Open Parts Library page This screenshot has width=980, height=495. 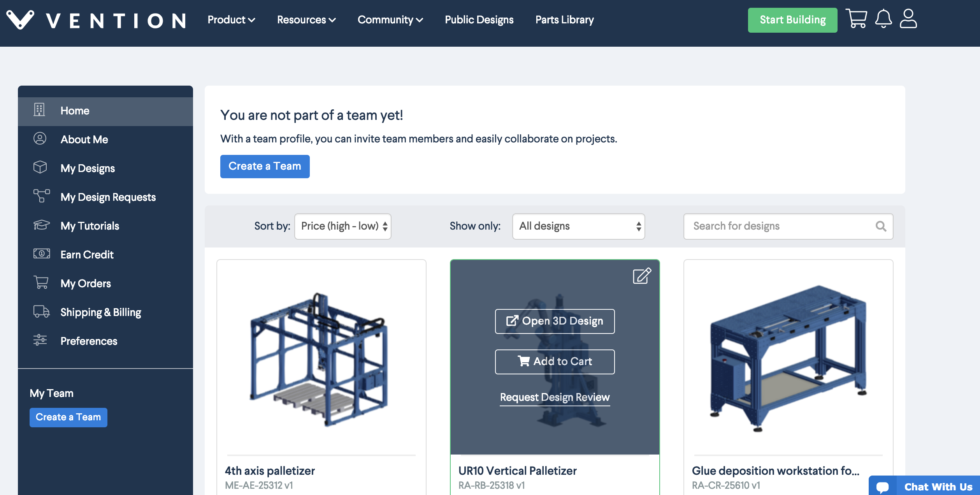[x=564, y=20]
